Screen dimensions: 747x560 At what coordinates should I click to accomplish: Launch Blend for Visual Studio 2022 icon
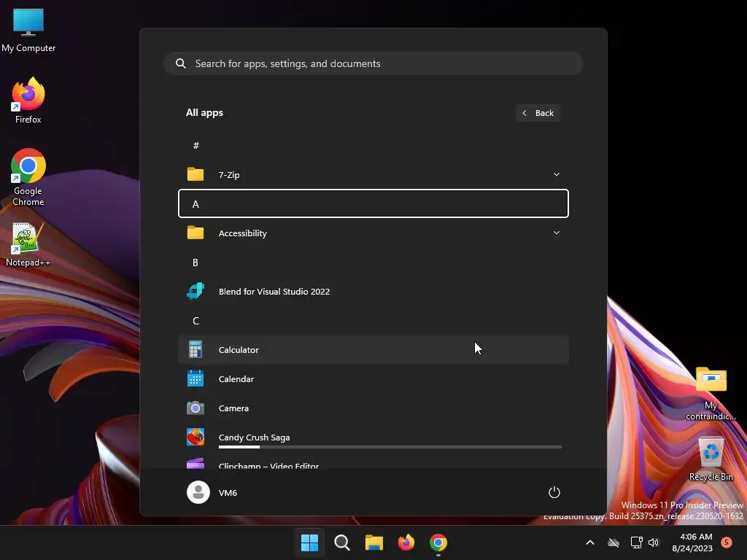pos(196,291)
